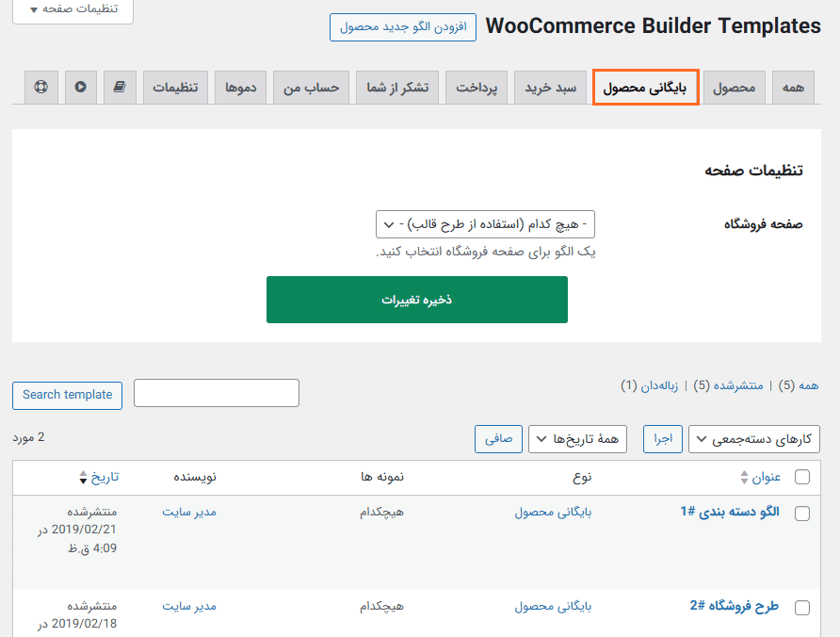
Task: Open the تشکر از شما tab
Action: 397,88
